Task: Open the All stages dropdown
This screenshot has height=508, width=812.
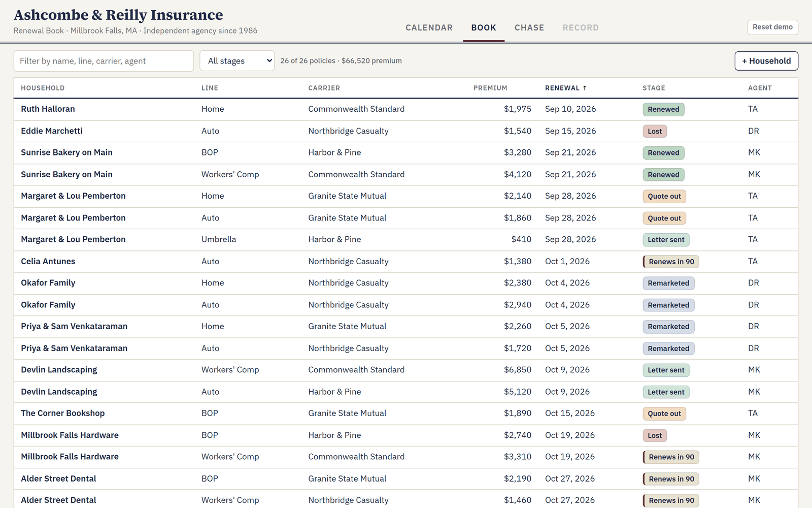Action: tap(237, 61)
